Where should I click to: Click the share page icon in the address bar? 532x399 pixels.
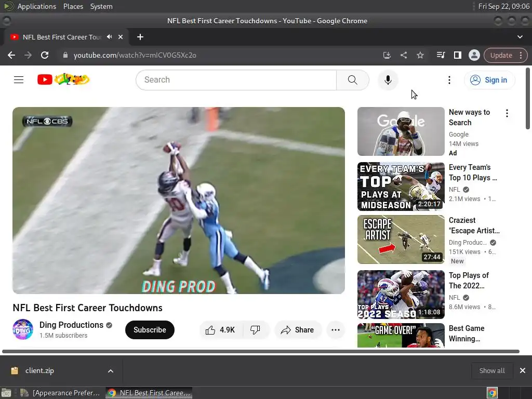403,55
